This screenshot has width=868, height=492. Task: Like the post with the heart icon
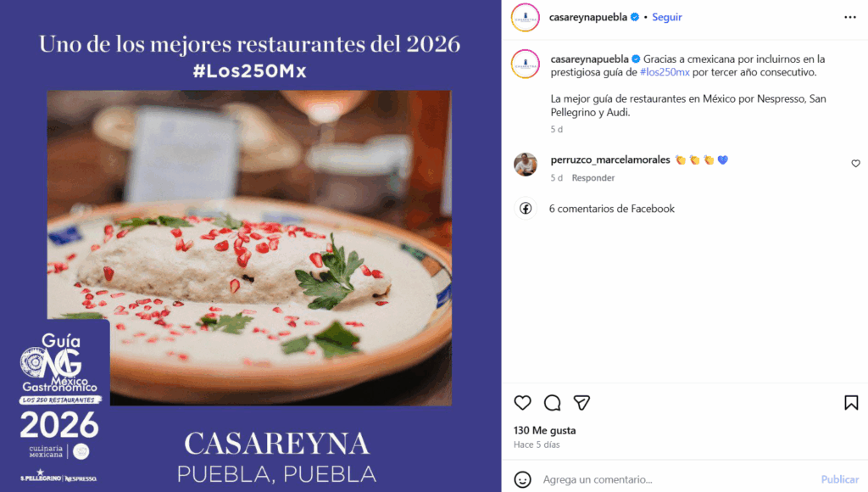[522, 403]
